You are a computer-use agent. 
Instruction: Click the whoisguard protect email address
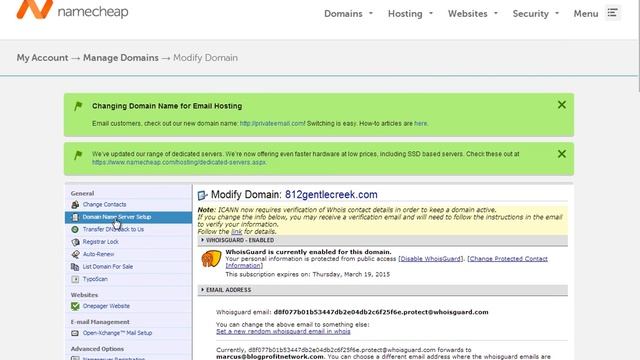[381, 312]
